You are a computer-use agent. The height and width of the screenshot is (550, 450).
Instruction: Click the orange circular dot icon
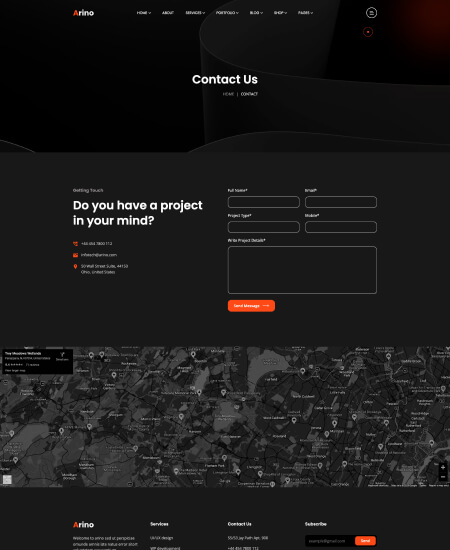click(368, 32)
